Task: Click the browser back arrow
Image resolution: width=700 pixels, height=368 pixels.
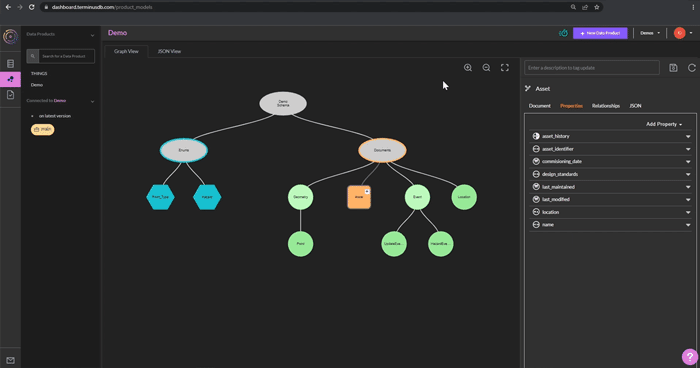Action: (8, 7)
